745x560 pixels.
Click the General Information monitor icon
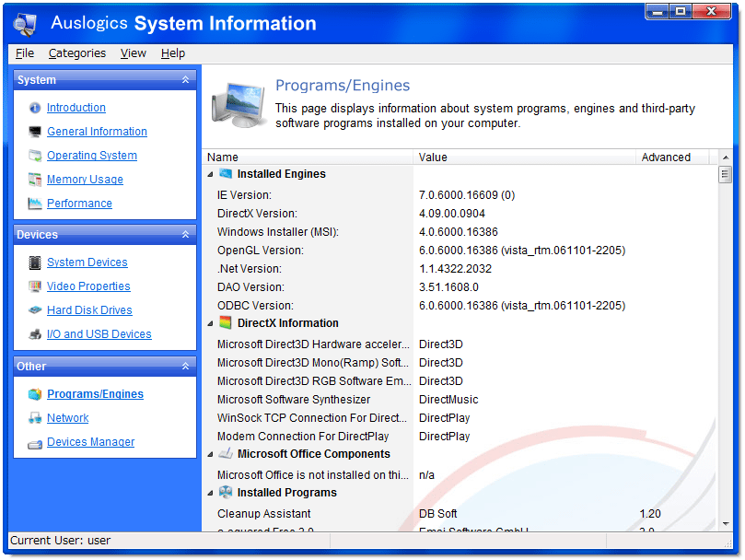(x=35, y=132)
